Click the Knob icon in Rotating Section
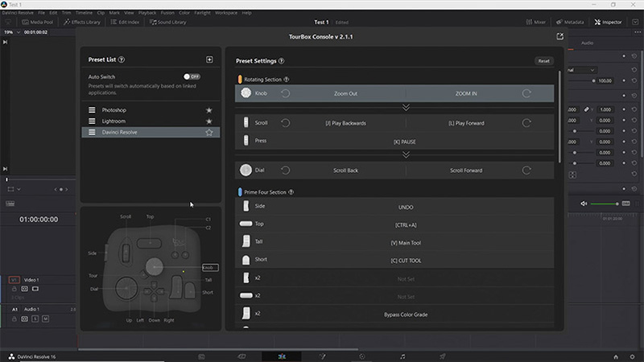 pos(246,93)
